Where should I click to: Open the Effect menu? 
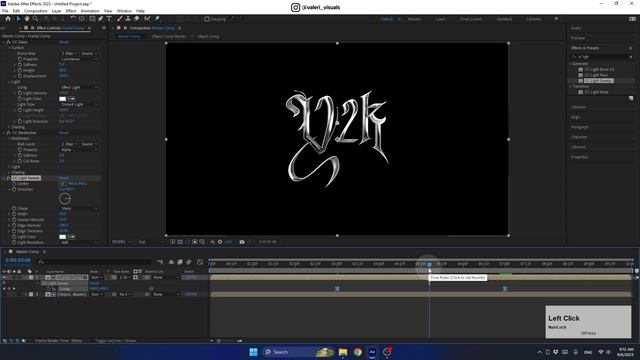[71, 11]
